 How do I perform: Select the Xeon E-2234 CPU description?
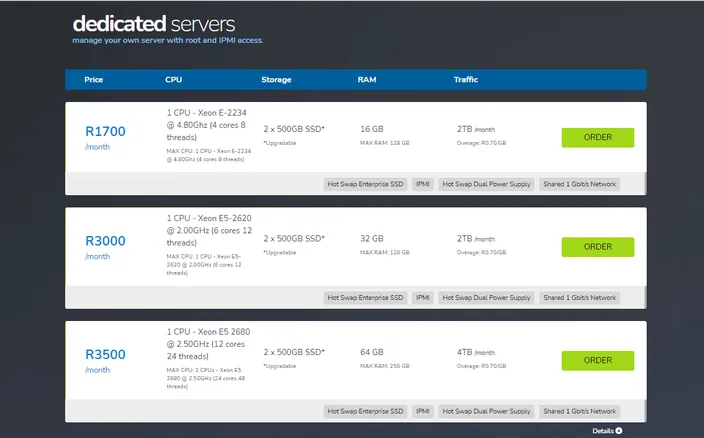[x=207, y=125]
